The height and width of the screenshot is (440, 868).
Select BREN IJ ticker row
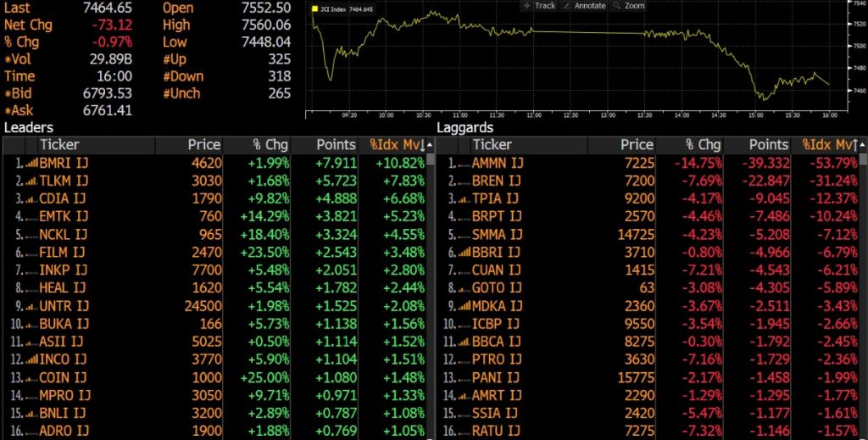496,181
